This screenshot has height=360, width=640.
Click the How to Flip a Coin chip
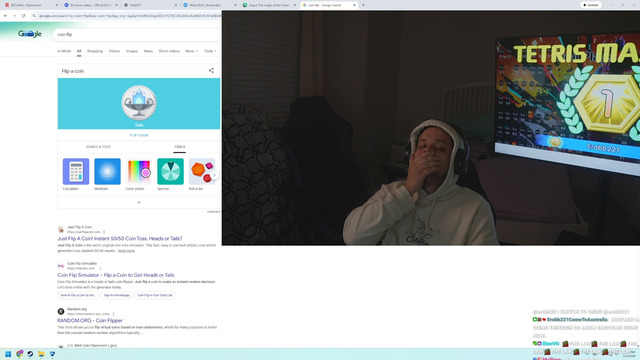coord(78,295)
